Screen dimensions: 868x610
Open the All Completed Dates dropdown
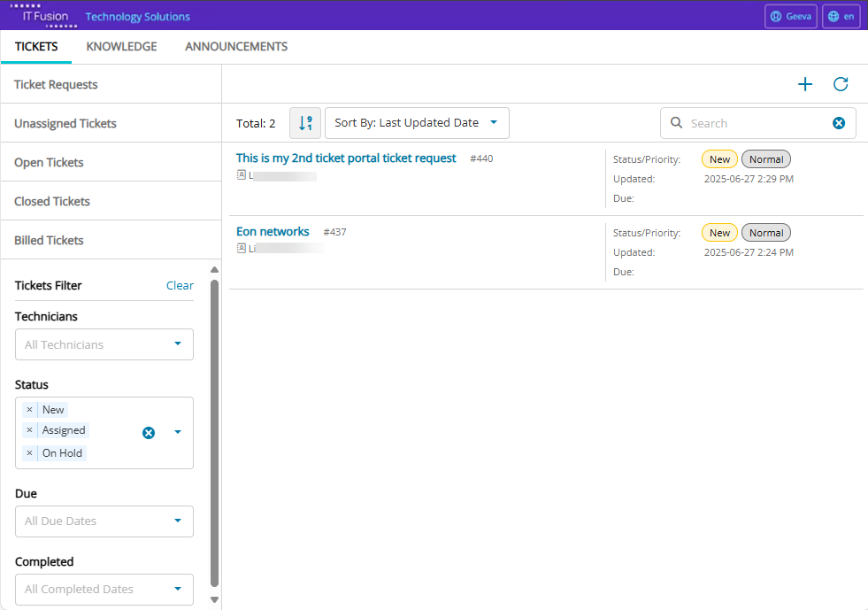pyautogui.click(x=104, y=589)
